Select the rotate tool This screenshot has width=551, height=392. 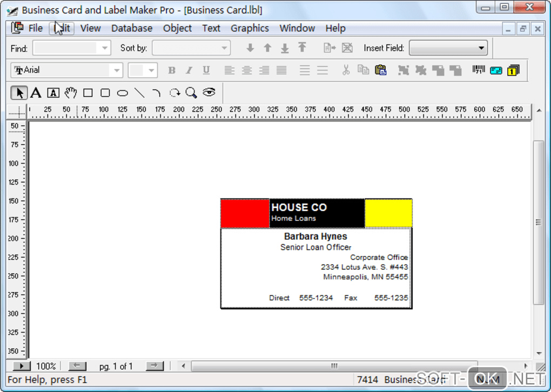174,93
